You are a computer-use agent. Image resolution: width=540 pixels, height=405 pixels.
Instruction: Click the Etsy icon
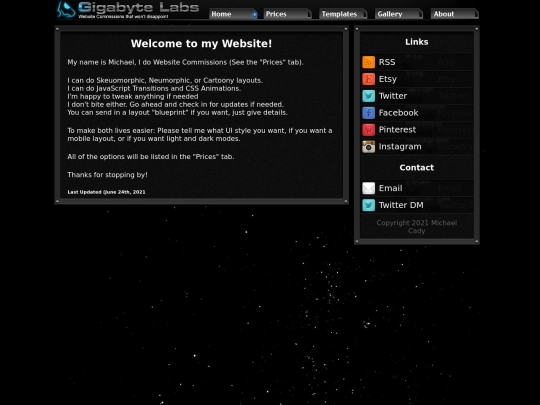click(368, 79)
